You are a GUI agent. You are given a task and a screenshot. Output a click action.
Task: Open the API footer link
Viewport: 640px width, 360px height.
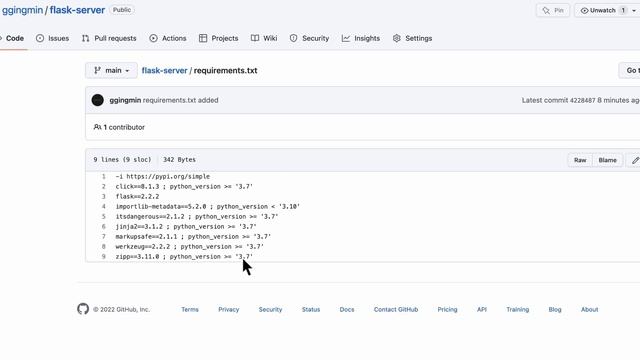click(482, 309)
